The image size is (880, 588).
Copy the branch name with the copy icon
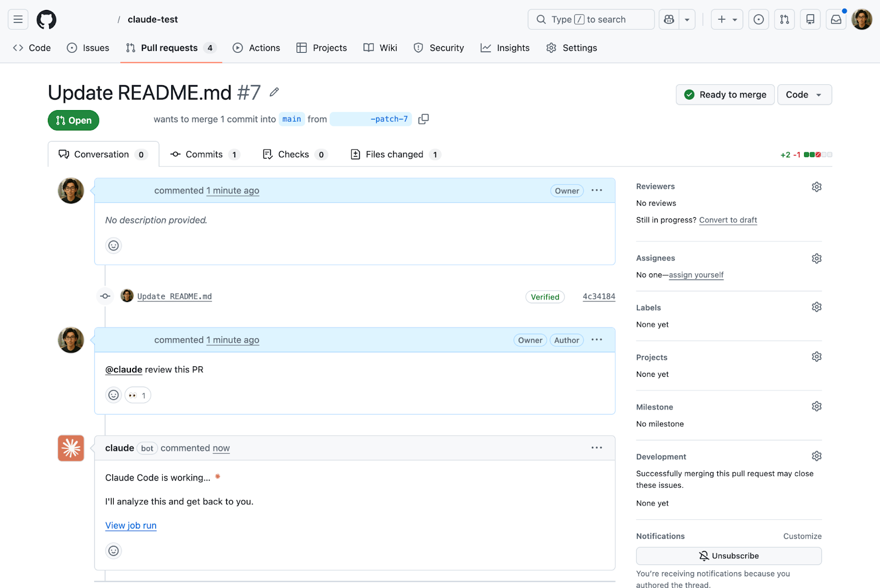point(424,119)
